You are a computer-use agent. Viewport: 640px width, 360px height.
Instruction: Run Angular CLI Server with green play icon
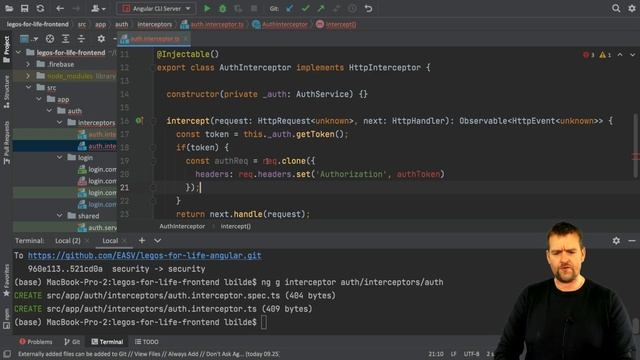click(207, 8)
